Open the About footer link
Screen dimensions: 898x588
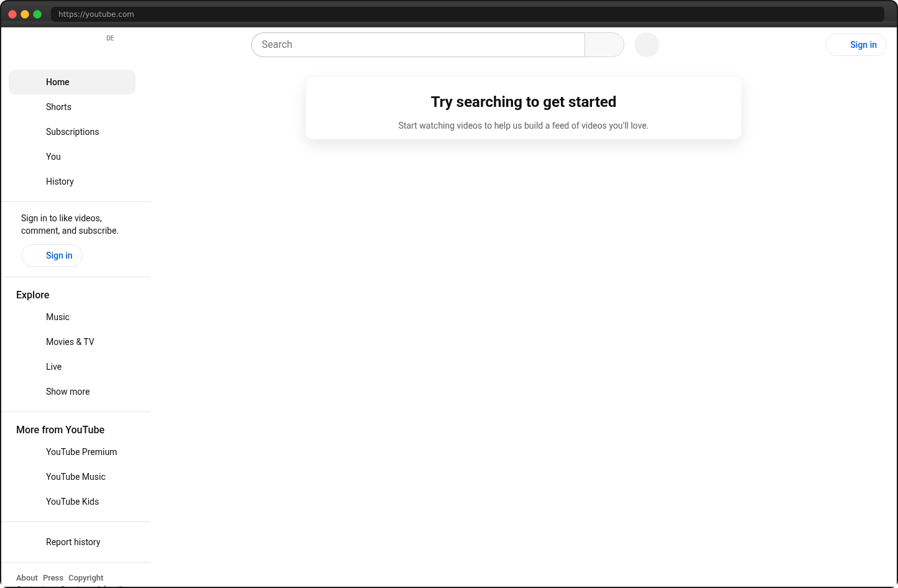click(x=27, y=577)
